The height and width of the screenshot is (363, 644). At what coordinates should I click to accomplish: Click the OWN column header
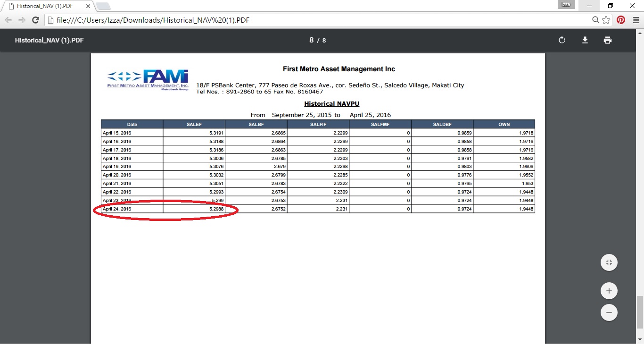point(504,125)
